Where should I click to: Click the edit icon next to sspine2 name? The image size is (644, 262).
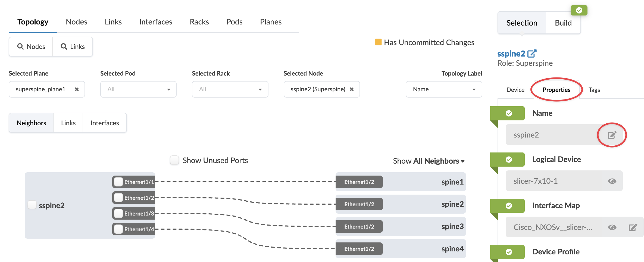tap(612, 135)
